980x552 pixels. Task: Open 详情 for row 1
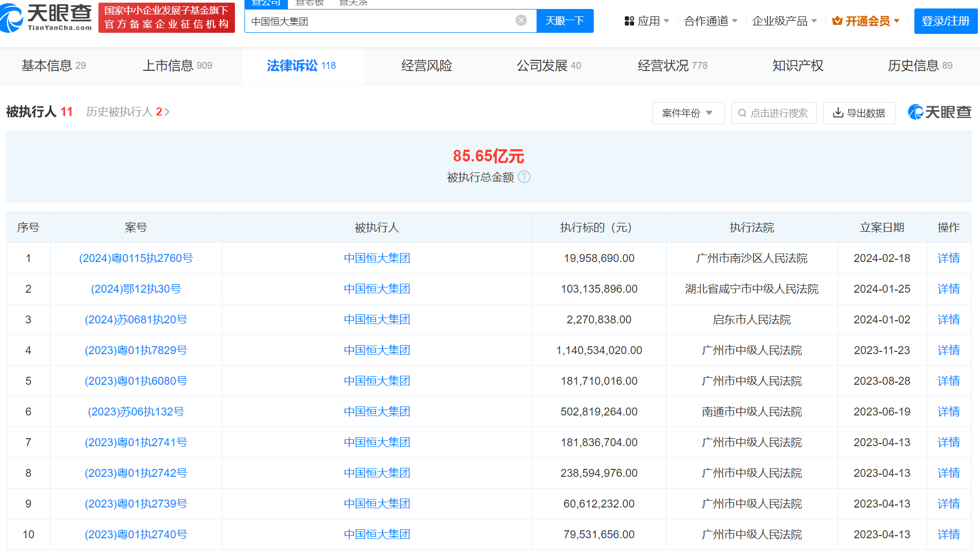[x=949, y=258]
